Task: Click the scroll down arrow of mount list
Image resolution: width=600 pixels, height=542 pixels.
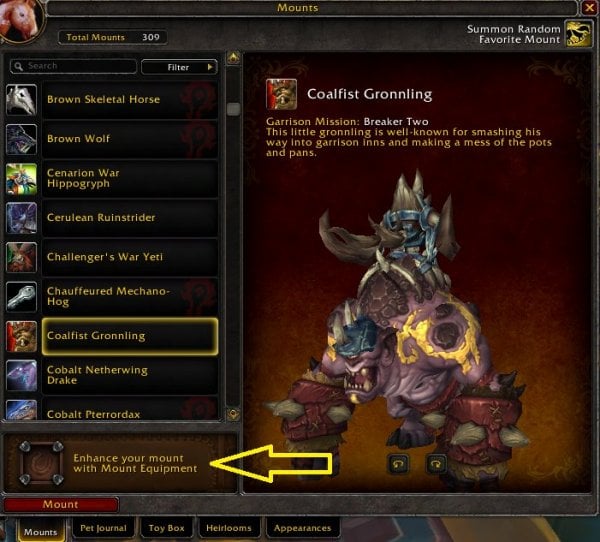Action: pos(233,414)
